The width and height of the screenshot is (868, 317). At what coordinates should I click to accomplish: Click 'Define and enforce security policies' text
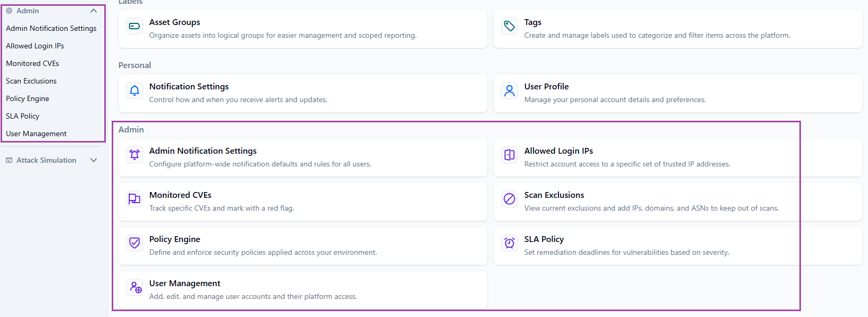pyautogui.click(x=263, y=253)
